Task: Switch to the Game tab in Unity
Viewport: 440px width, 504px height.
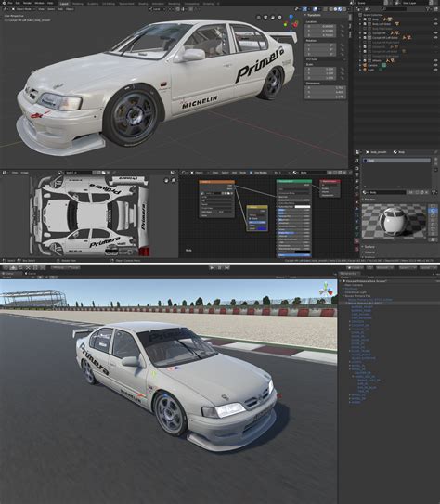Action: point(31,274)
